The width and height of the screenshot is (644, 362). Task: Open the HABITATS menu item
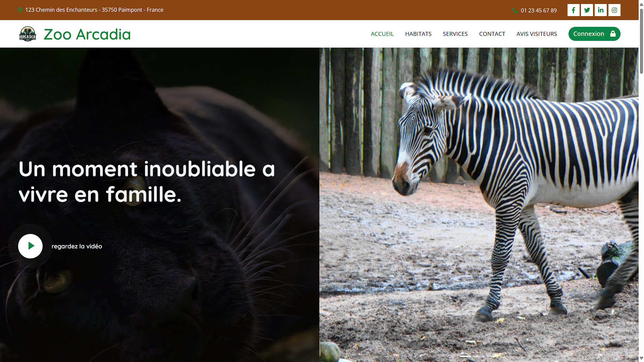(x=418, y=34)
